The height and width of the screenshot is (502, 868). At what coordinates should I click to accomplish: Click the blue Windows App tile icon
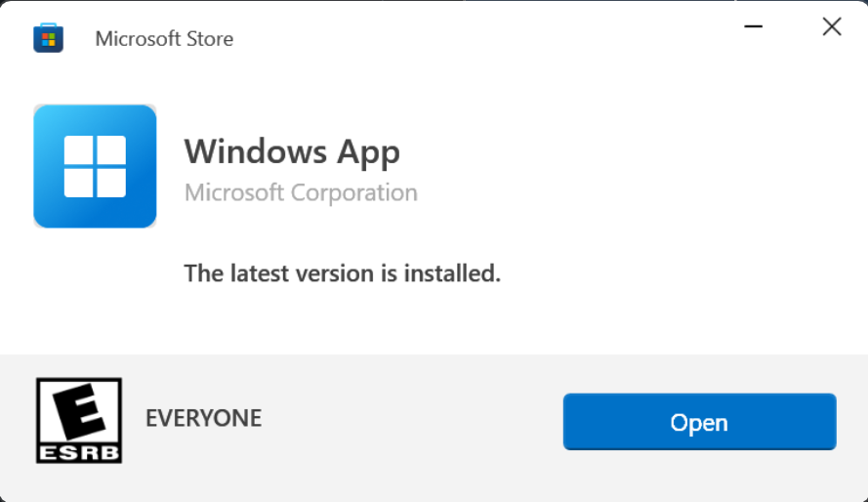coord(95,166)
